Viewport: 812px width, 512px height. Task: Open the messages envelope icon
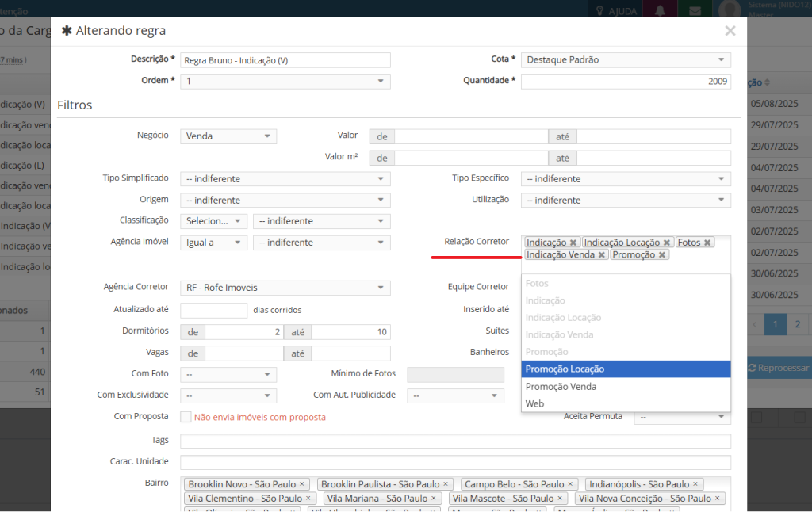tap(695, 11)
